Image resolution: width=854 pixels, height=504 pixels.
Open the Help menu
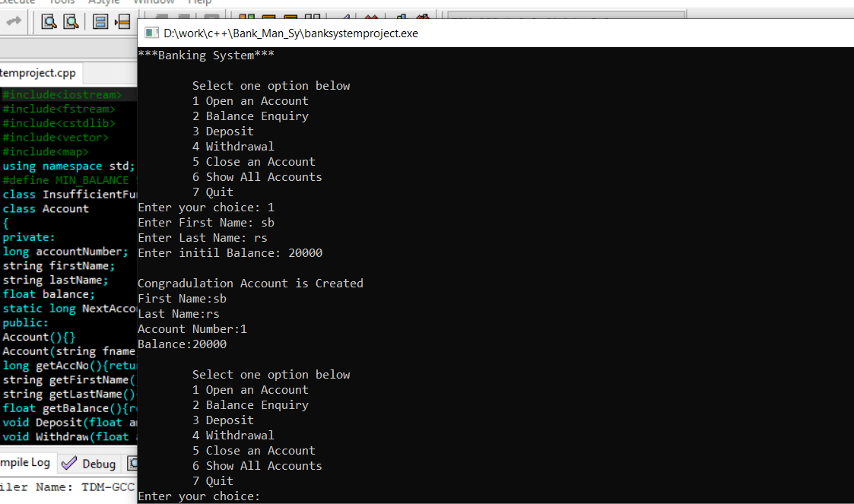click(200, 3)
